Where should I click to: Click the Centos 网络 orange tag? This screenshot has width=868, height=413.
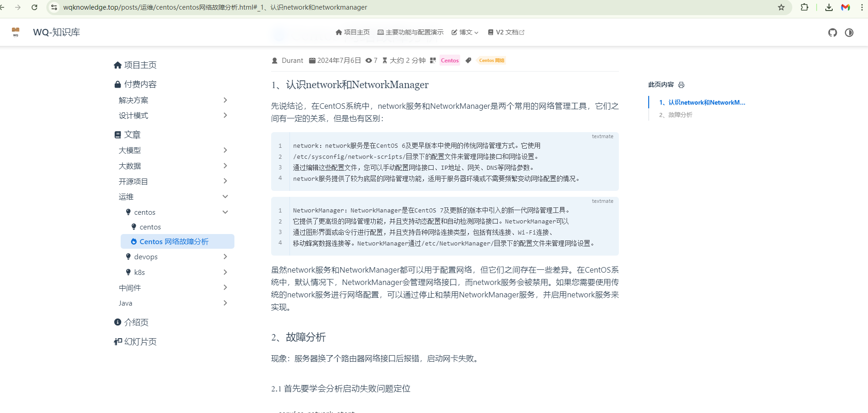tap(492, 61)
